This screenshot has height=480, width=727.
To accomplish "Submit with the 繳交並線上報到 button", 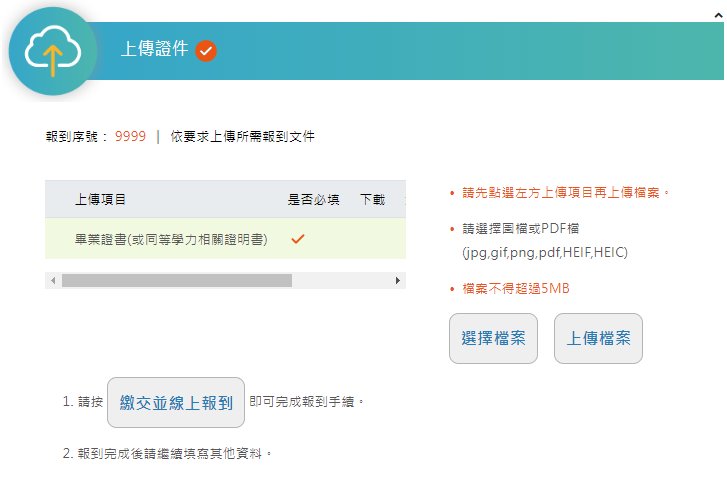I will coord(176,403).
